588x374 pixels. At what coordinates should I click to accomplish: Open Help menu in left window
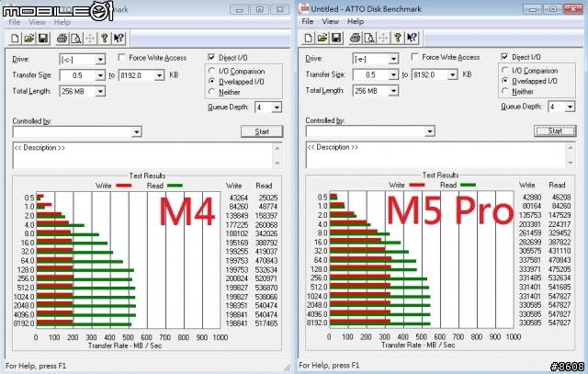(62, 22)
